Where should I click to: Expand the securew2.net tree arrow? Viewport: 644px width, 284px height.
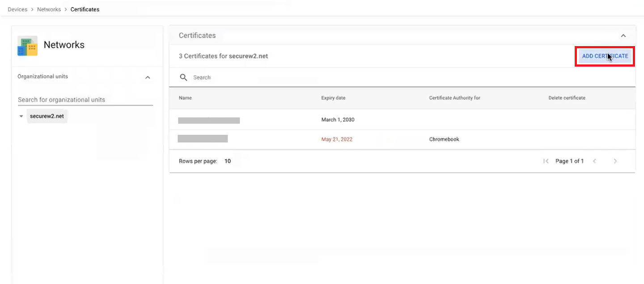point(21,116)
